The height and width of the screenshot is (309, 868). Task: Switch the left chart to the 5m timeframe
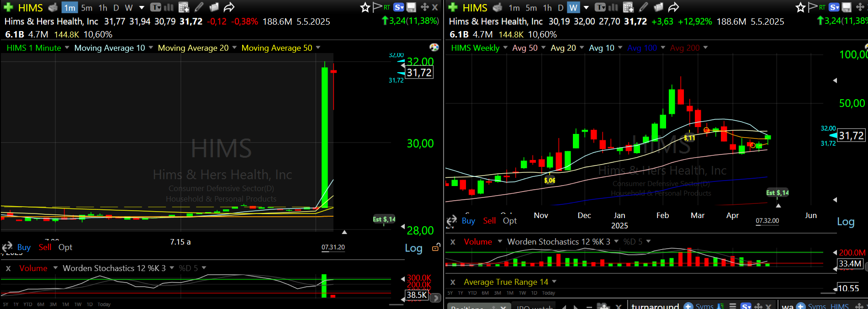(x=86, y=8)
